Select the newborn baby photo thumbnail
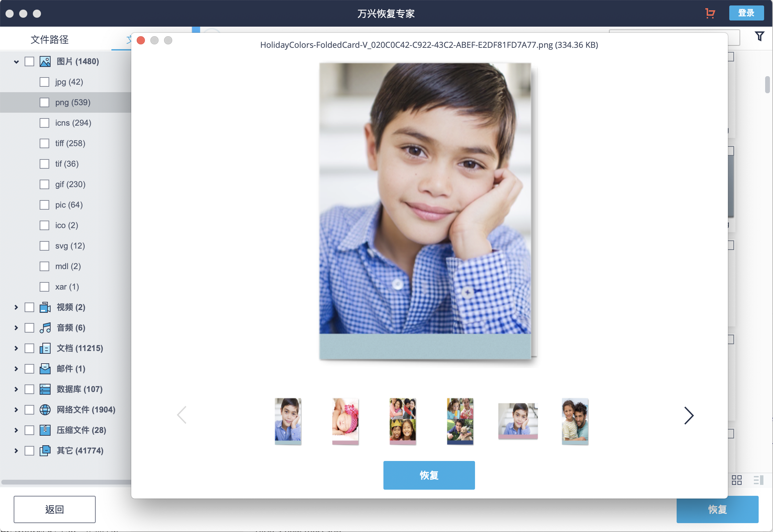This screenshot has width=773, height=532. tap(345, 421)
